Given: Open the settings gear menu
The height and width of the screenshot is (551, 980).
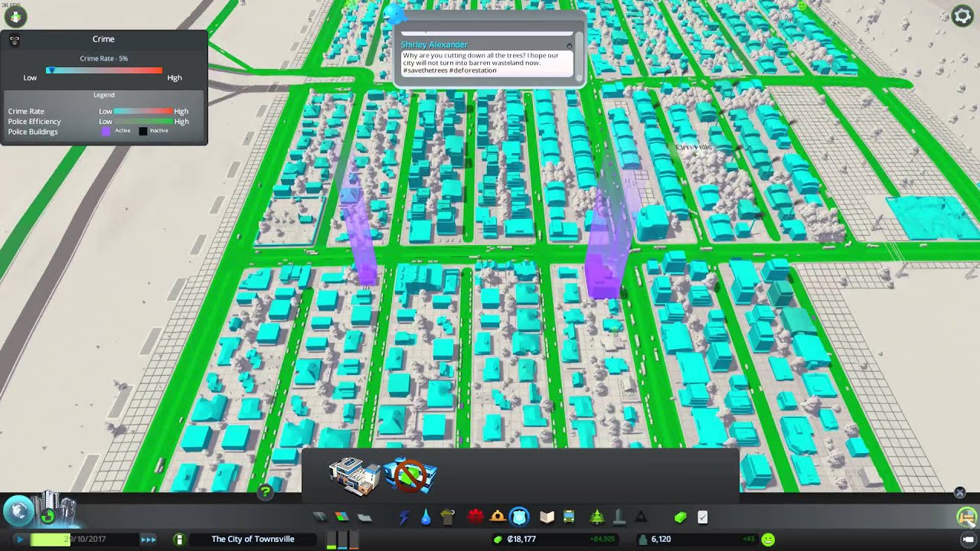Looking at the screenshot, I should click(x=962, y=16).
